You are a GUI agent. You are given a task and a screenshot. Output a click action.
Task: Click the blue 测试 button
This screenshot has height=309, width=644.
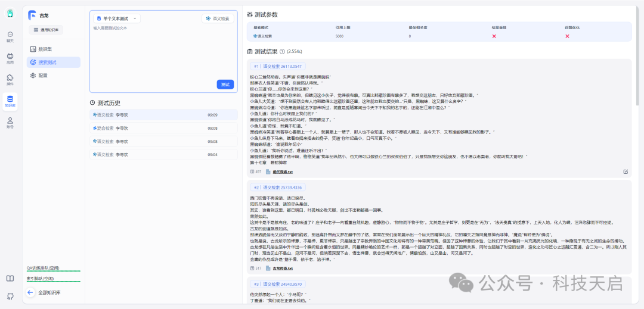coord(225,85)
